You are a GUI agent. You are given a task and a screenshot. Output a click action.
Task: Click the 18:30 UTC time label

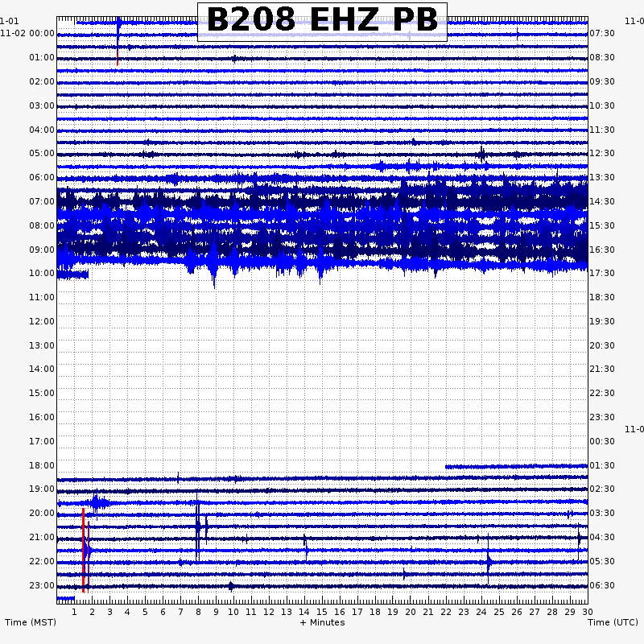(602, 297)
